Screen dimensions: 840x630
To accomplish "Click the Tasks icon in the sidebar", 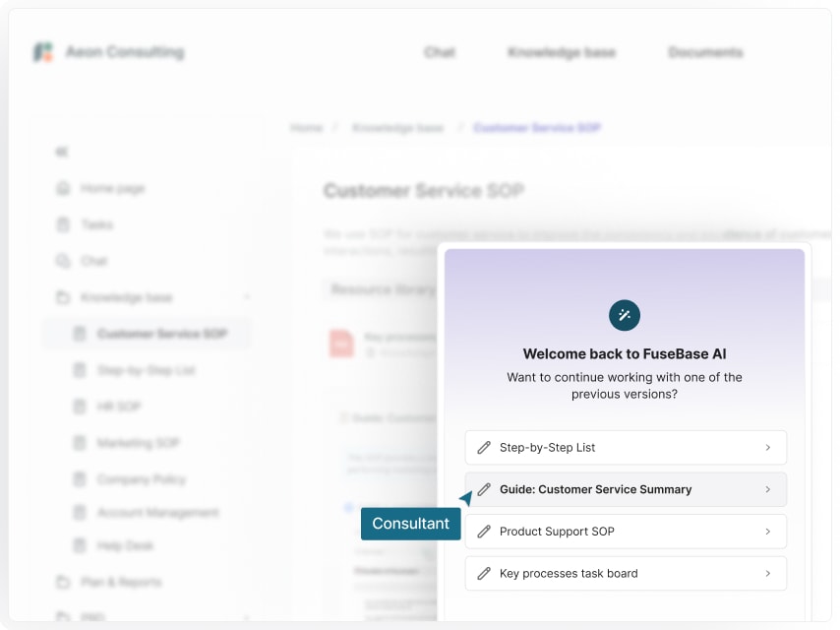I will pyautogui.click(x=63, y=224).
